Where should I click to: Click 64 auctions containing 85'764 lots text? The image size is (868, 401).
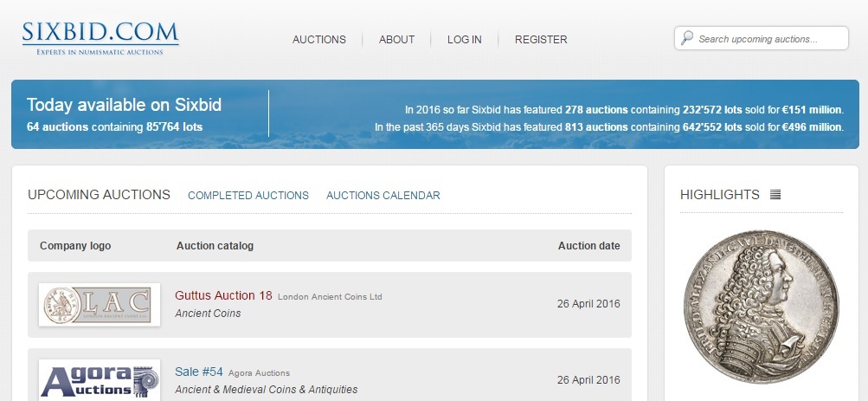[114, 126]
